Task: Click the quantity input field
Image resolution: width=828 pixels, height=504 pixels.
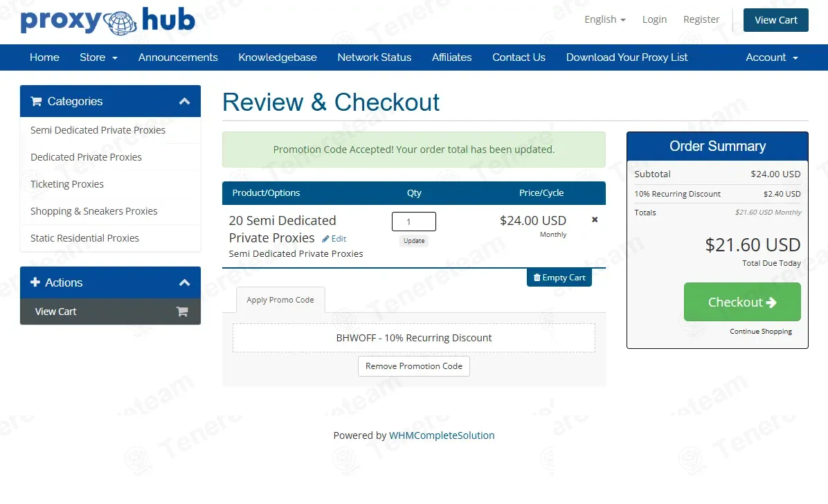Action: click(414, 222)
